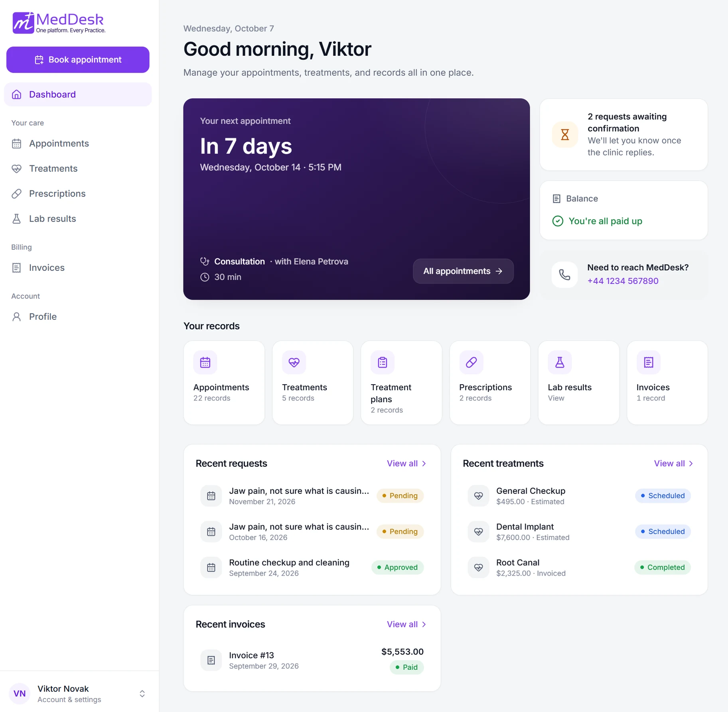Viewport: 728px width, 712px height.
Task: Expand the Viktor Novak account menu chevron
Action: click(142, 694)
